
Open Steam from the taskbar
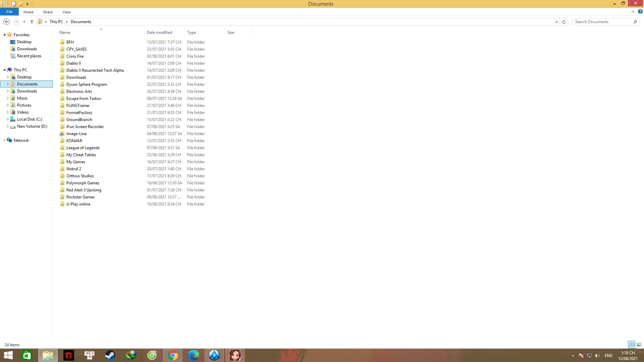point(110,355)
